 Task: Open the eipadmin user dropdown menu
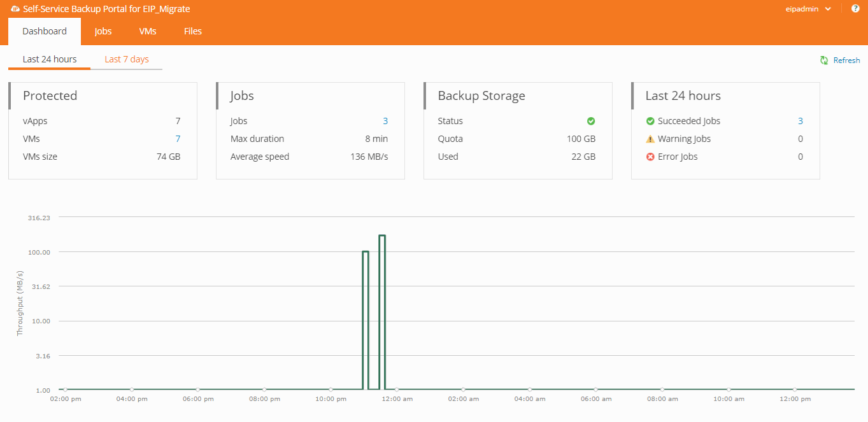coord(809,9)
